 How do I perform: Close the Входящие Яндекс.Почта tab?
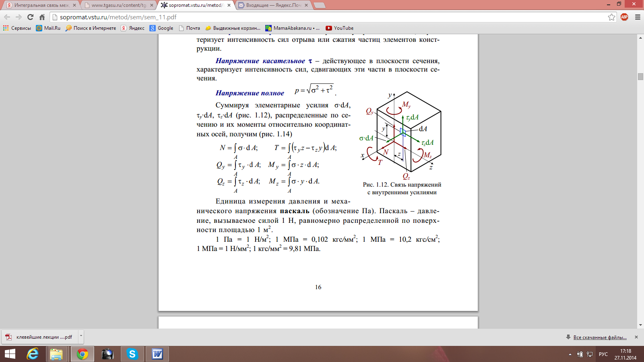(x=306, y=5)
